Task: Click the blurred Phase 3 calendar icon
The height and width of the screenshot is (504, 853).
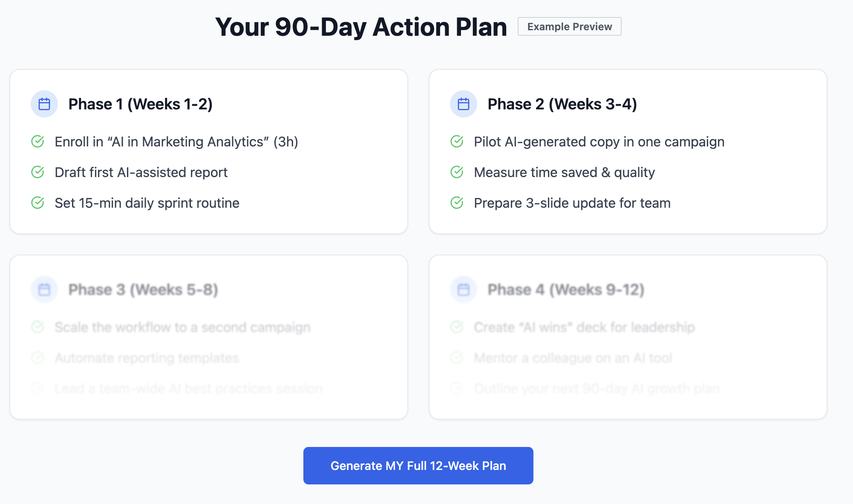Action: pyautogui.click(x=44, y=289)
